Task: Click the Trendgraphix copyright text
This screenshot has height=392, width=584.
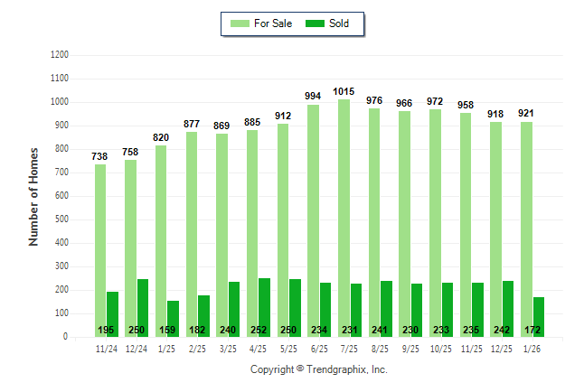Action: click(x=318, y=369)
